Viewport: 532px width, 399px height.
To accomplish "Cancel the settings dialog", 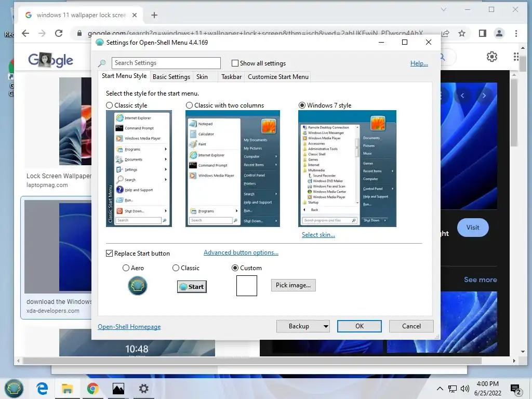I will click(x=411, y=326).
